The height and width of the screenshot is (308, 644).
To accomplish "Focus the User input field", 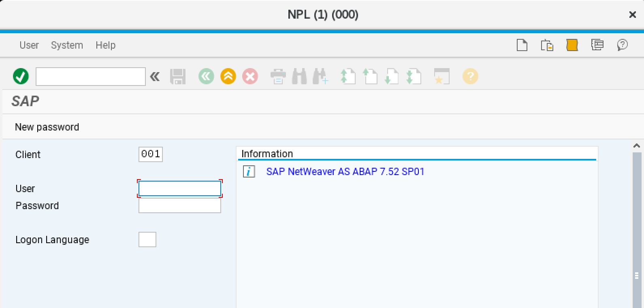I will (180, 188).
